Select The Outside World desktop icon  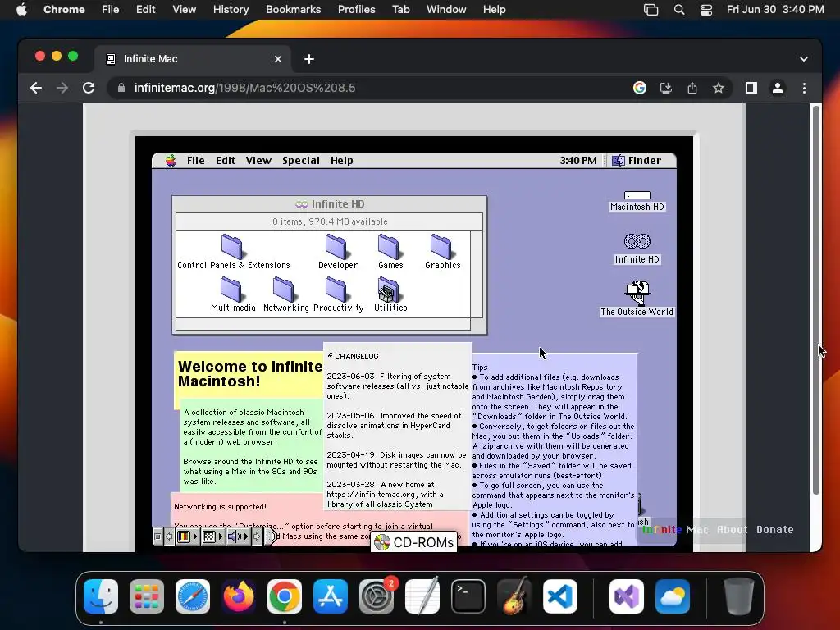point(637,298)
